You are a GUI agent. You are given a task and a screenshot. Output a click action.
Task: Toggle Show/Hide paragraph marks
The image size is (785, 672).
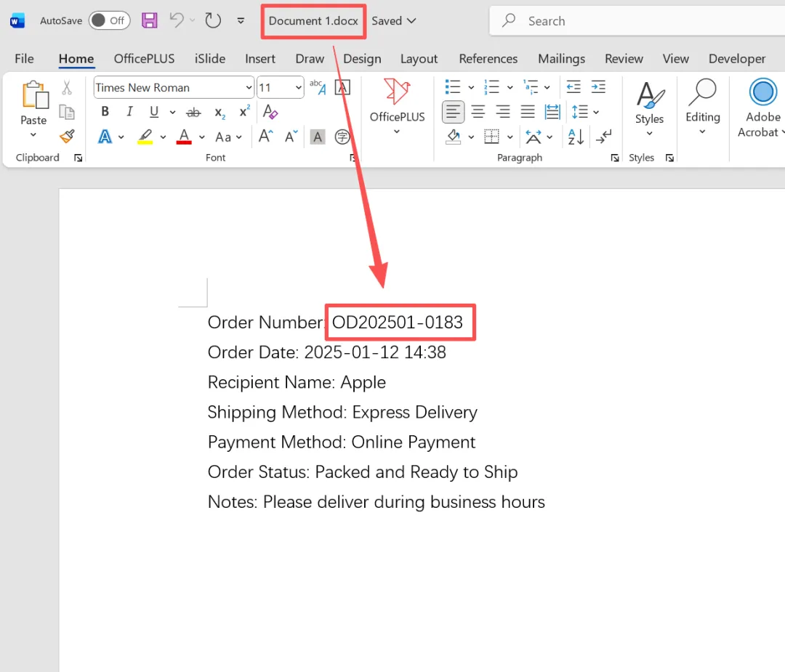pyautogui.click(x=604, y=137)
